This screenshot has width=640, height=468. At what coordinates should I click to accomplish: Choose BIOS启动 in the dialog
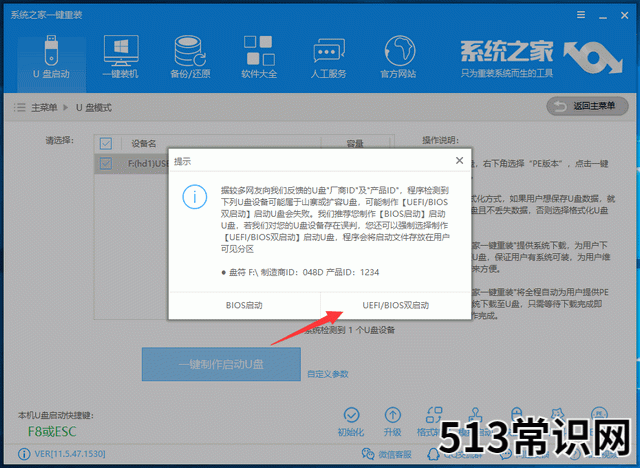click(244, 305)
